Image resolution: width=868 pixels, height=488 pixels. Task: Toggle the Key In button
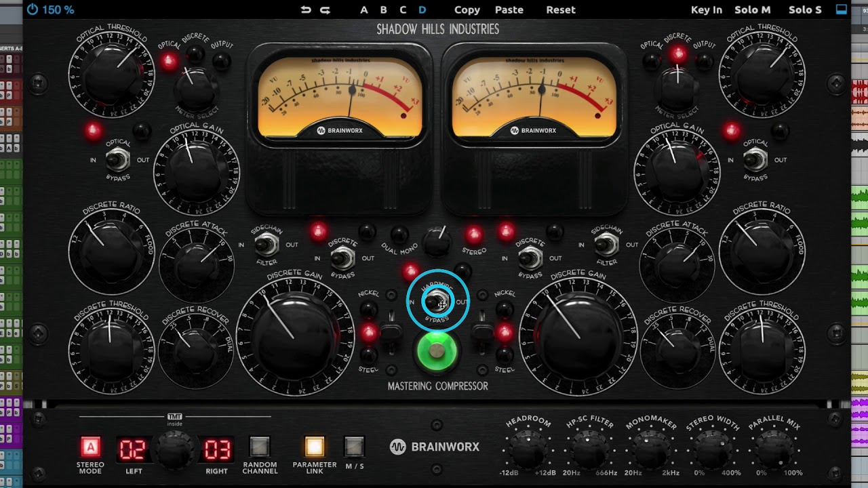tap(707, 9)
